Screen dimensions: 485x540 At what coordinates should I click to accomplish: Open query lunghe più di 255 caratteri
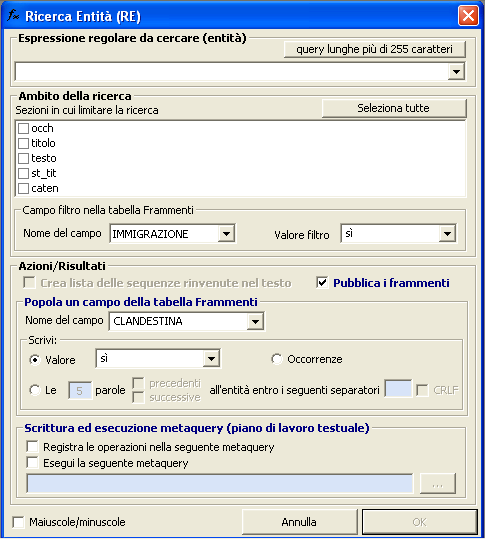375,49
